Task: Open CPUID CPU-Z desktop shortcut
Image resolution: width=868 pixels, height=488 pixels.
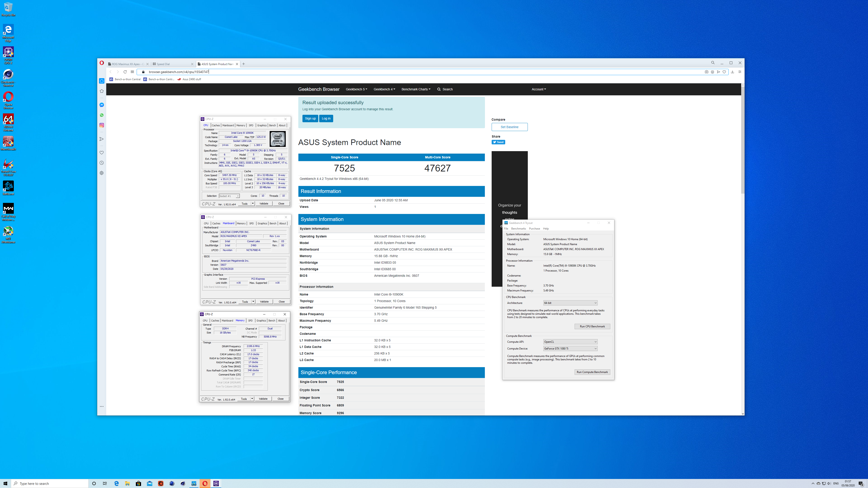Action: tap(8, 56)
